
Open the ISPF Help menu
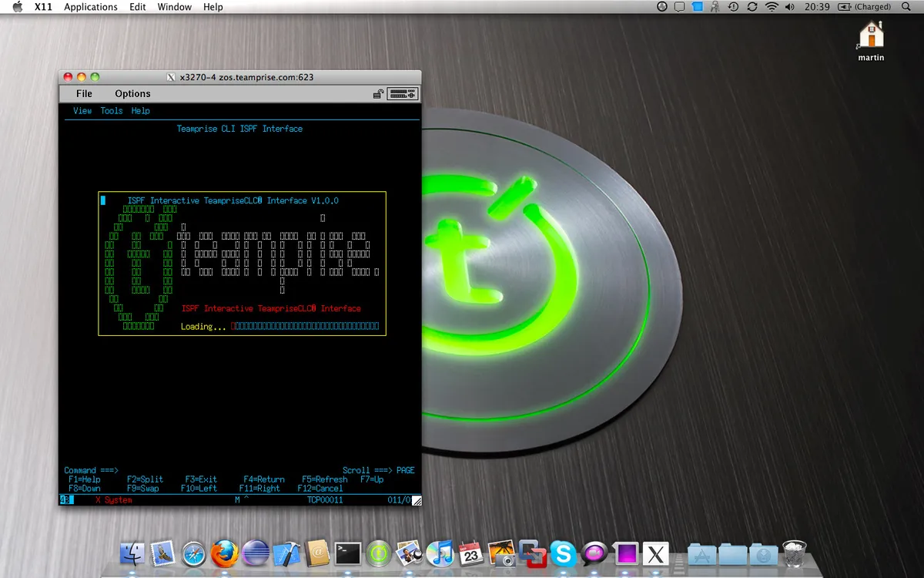click(x=140, y=111)
